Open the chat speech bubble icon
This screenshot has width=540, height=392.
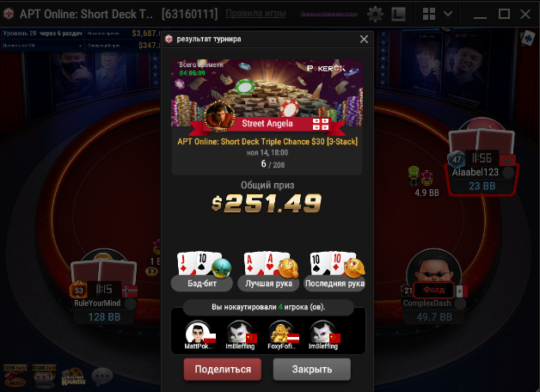102,377
